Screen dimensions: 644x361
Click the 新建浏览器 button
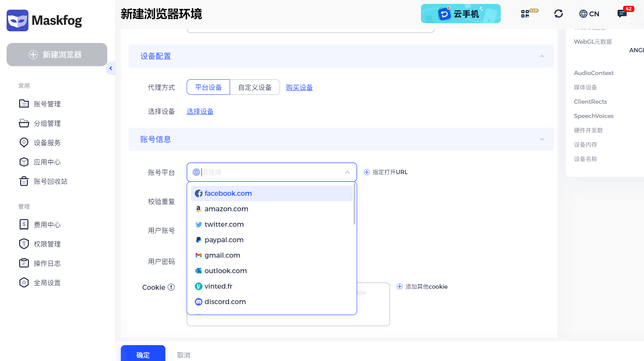pos(57,55)
